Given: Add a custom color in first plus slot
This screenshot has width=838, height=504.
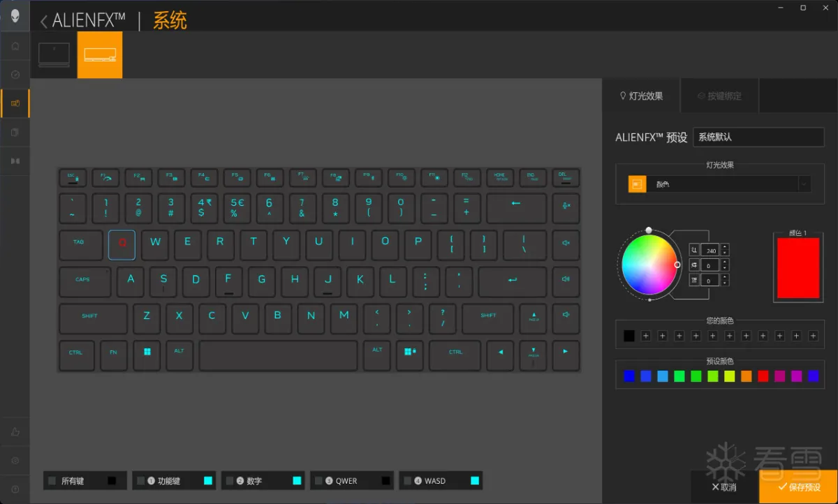Looking at the screenshot, I should (646, 336).
